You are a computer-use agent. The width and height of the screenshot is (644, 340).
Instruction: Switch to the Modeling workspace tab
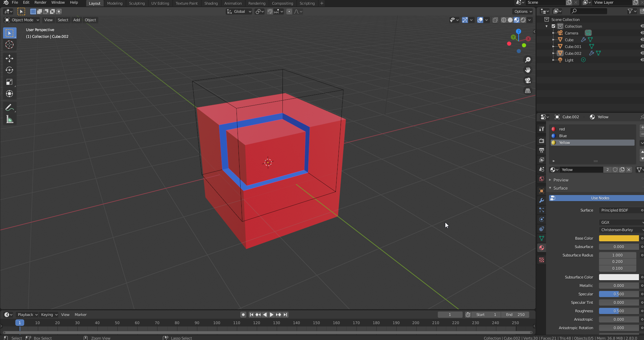tap(115, 3)
